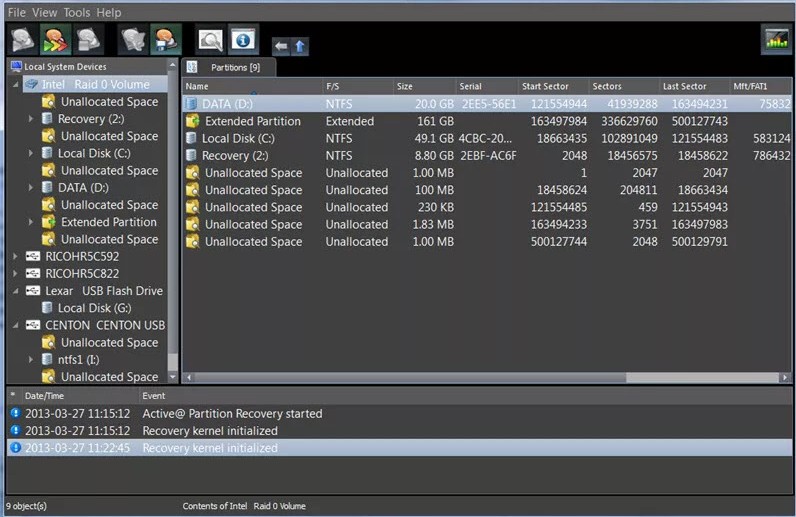The image size is (796, 517).
Task: Select the 230 KB Unallocated Space row
Action: 487,207
